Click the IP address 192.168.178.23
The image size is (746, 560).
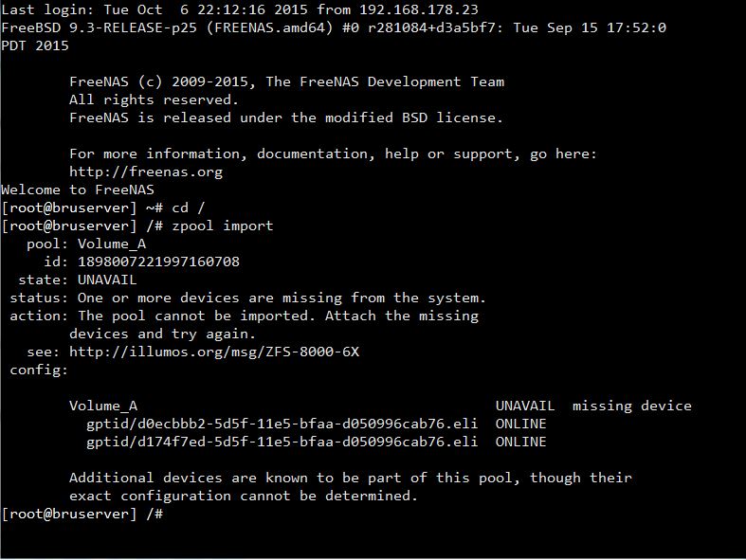point(418,9)
